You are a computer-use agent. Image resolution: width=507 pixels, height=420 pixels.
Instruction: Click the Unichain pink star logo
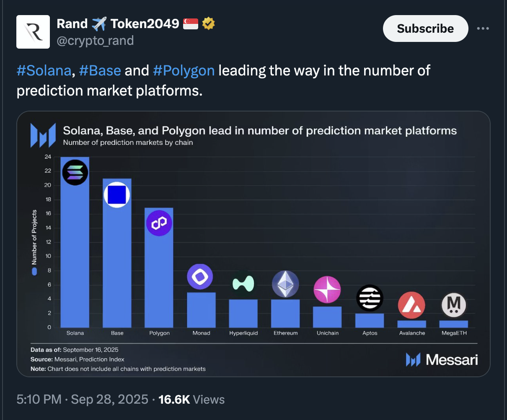click(327, 290)
